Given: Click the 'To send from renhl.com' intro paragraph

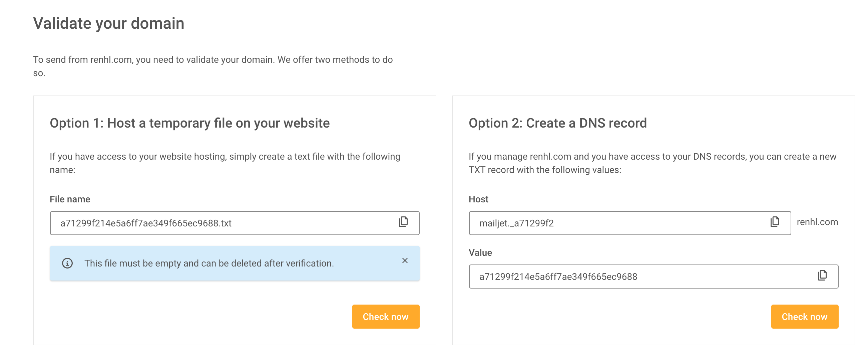Looking at the screenshot, I should (212, 66).
